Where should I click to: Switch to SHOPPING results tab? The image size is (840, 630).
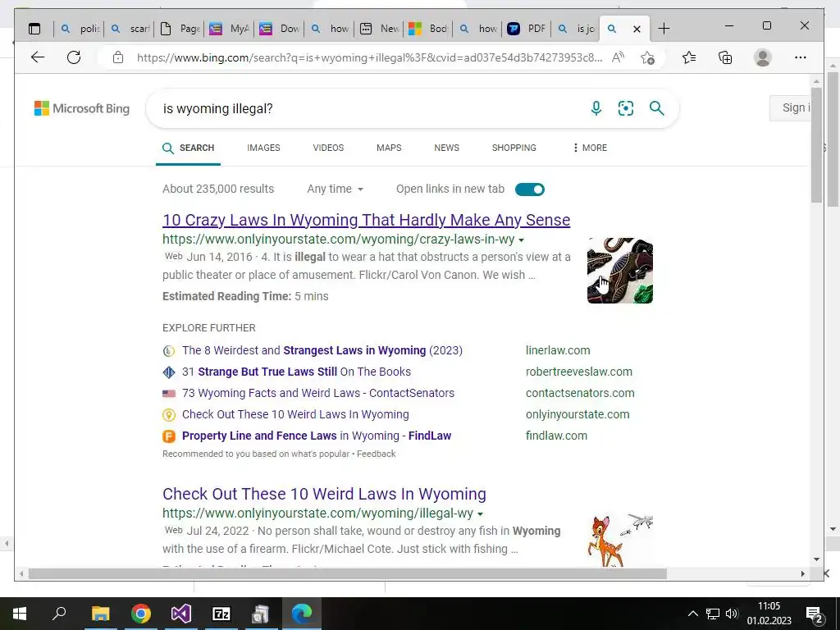click(514, 148)
